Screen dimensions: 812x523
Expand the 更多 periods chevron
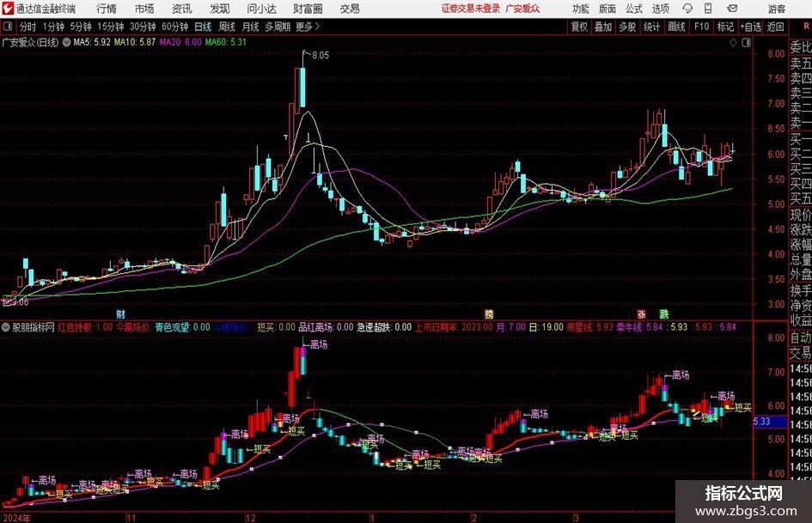317,27
